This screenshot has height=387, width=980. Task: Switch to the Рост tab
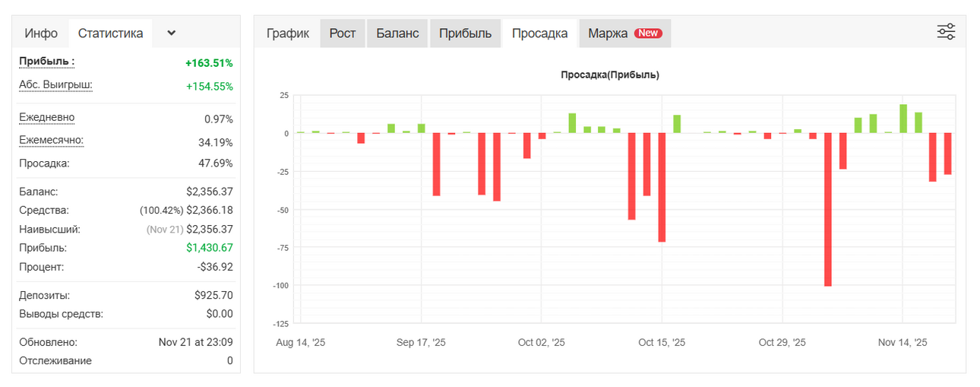pyautogui.click(x=343, y=33)
